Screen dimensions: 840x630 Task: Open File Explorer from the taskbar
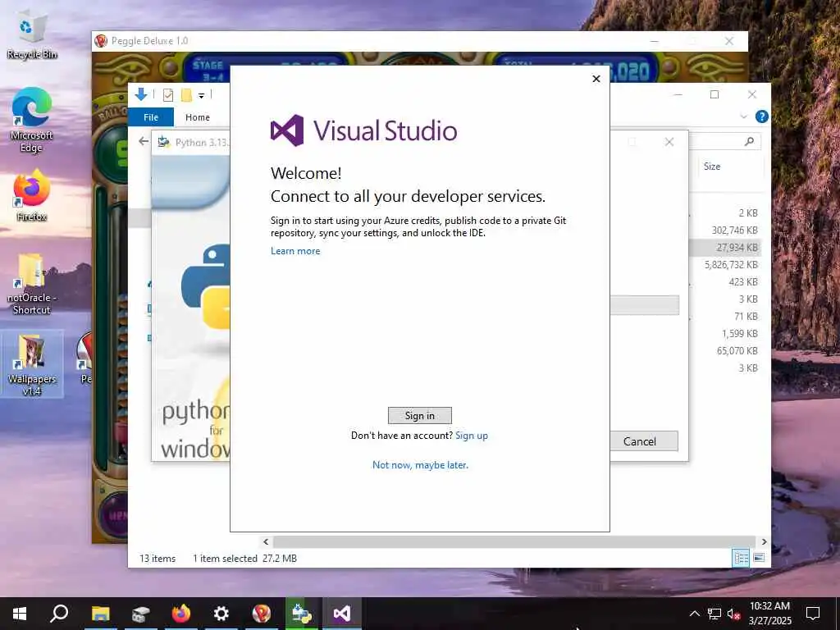tap(100, 614)
